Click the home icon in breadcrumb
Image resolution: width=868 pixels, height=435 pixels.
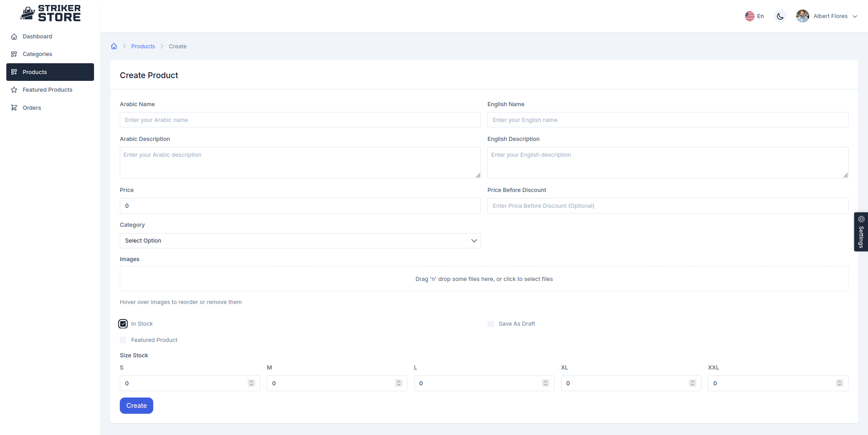pos(114,47)
